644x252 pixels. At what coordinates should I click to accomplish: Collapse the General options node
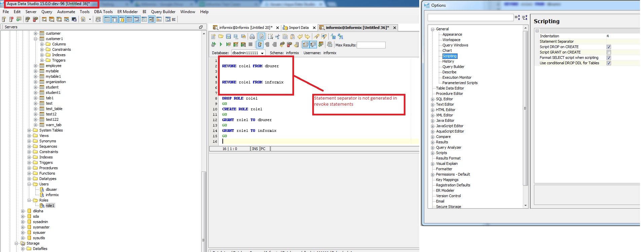click(x=433, y=29)
